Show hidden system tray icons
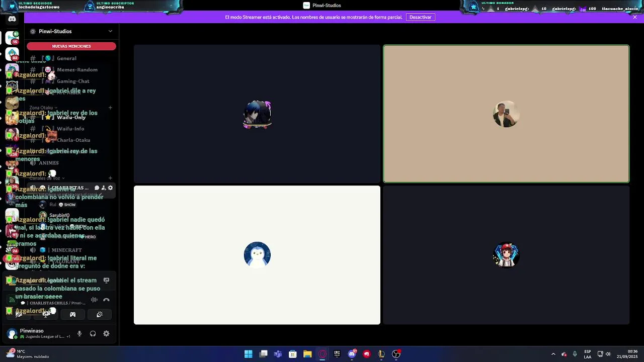 coord(553,354)
